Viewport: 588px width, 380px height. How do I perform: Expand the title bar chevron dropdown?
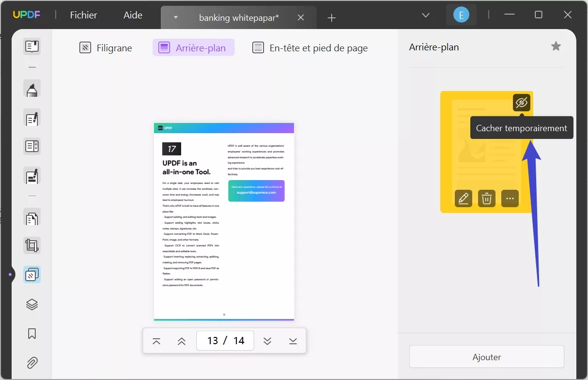point(426,15)
